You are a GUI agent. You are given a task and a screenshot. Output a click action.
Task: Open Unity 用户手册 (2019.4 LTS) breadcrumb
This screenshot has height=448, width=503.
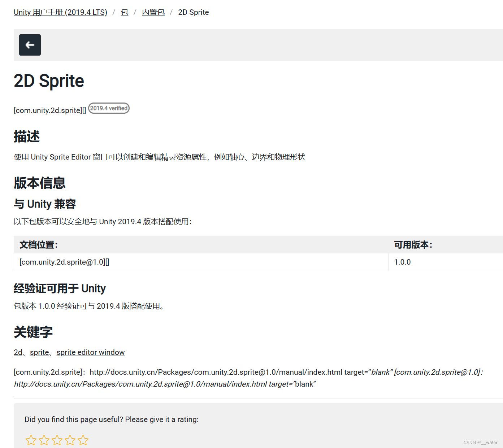[x=60, y=12]
